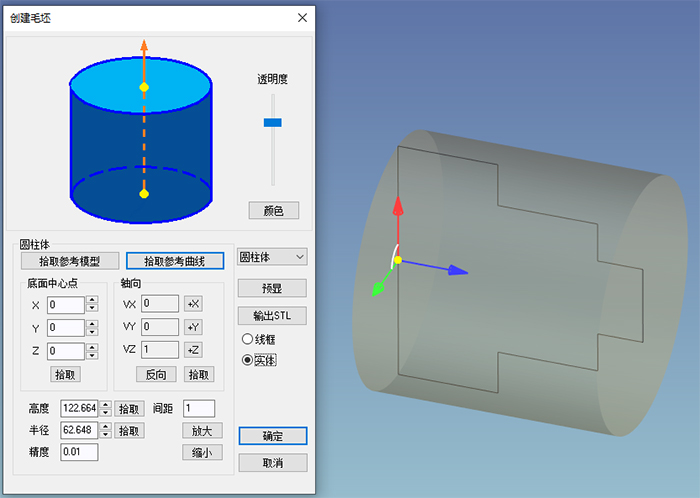This screenshot has height=498, width=700.
Task: Click the 半径 radius input field
Action: pos(79,430)
